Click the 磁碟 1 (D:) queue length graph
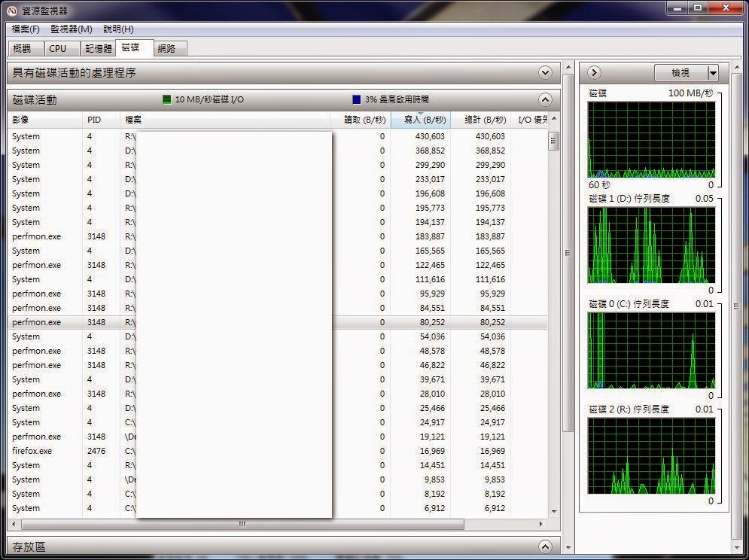 pyautogui.click(x=652, y=245)
